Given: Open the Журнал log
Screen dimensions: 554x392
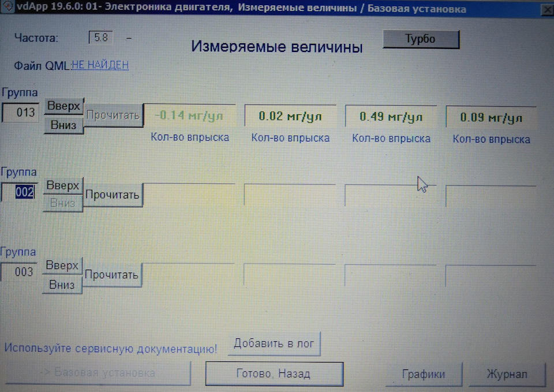Looking at the screenshot, I should (507, 374).
